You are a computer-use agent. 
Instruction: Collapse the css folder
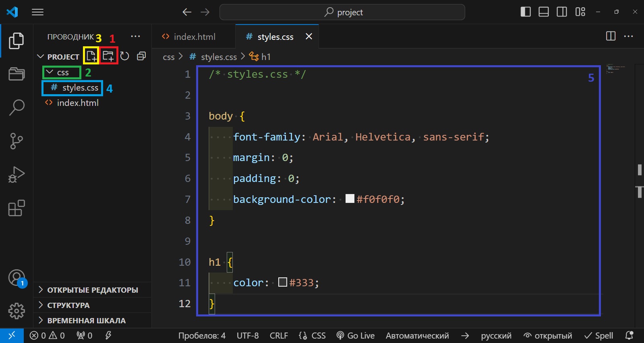click(50, 72)
